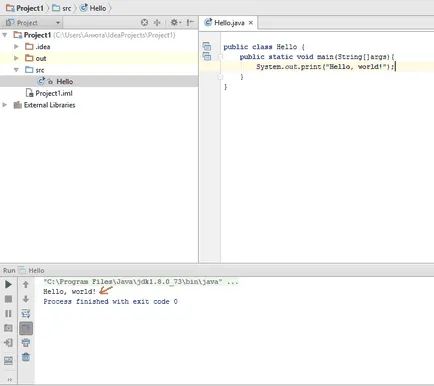Click the up arrow in Run console
434x386 pixels.
point(26,285)
